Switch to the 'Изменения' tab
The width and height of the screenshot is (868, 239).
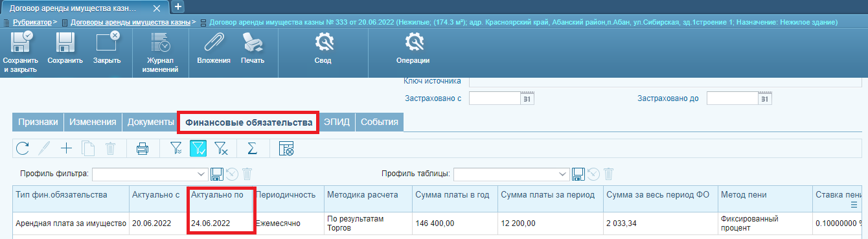tap(93, 122)
